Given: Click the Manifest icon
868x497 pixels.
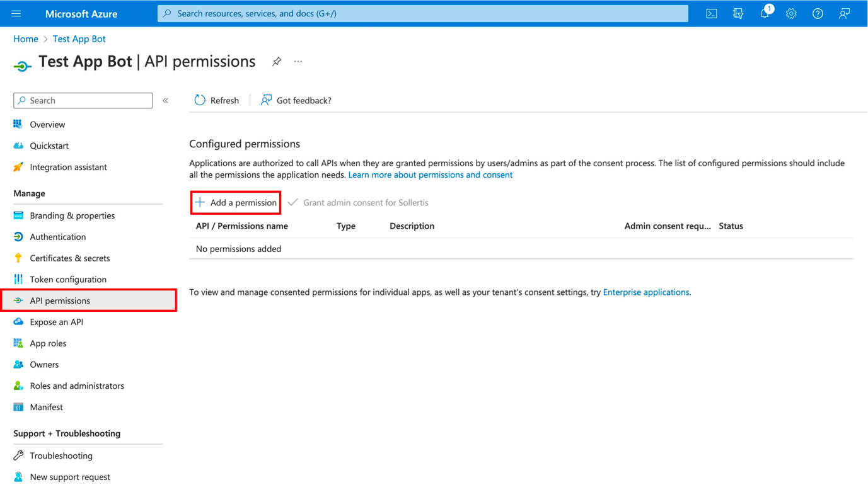Looking at the screenshot, I should pos(18,407).
